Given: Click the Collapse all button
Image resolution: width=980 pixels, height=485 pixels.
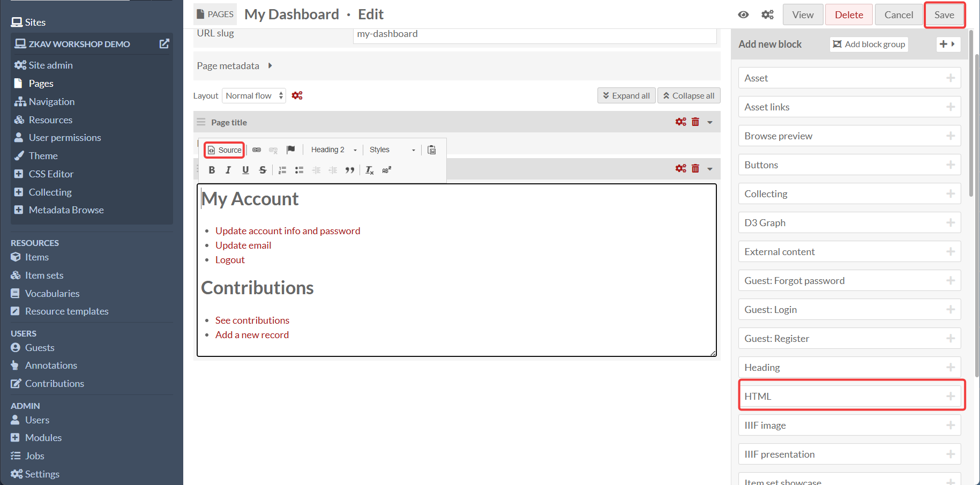Looking at the screenshot, I should [689, 96].
